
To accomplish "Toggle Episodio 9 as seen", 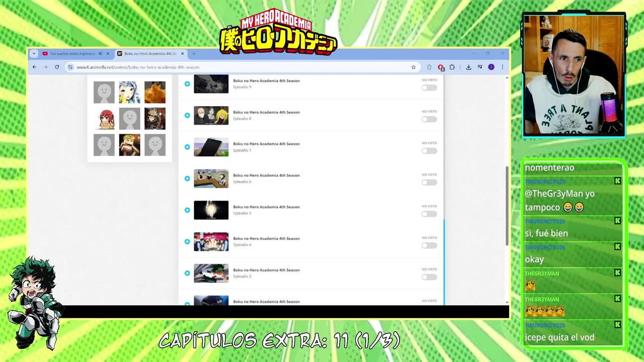I will pyautogui.click(x=429, y=88).
